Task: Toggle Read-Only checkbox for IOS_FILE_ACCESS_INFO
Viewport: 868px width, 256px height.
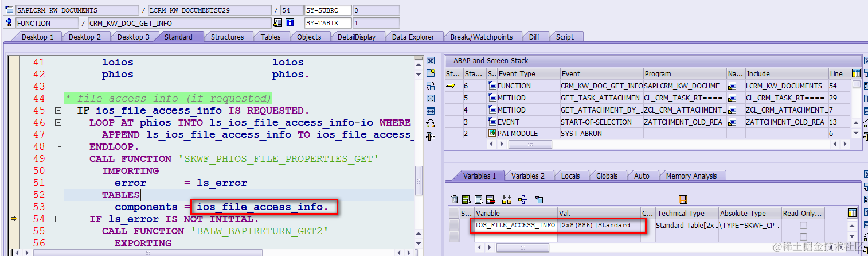Action: tap(803, 226)
